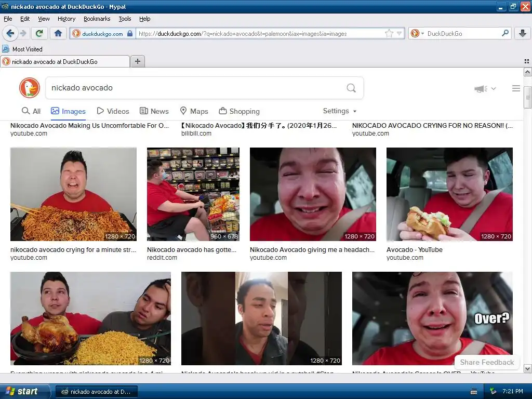Click the keyboard icon in system tray
This screenshot has height=399, width=532.
tap(474, 392)
